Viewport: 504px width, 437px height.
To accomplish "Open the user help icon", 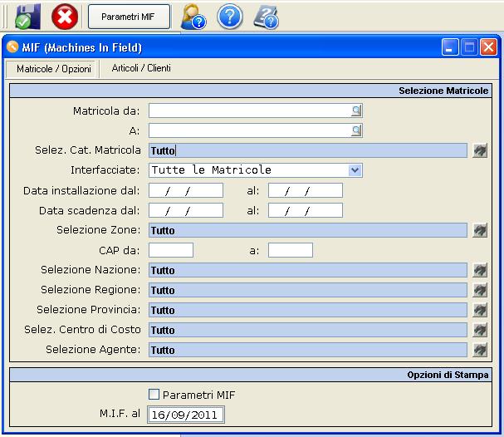I will click(x=193, y=17).
